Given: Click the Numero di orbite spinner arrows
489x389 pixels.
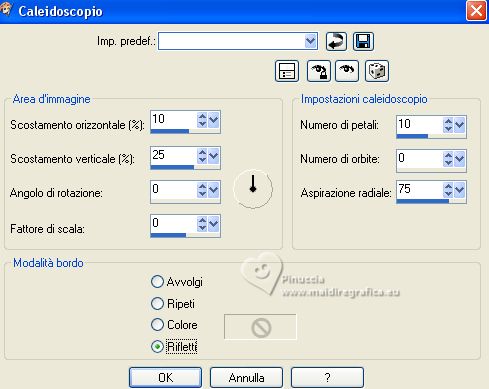Looking at the screenshot, I should (x=448, y=159).
